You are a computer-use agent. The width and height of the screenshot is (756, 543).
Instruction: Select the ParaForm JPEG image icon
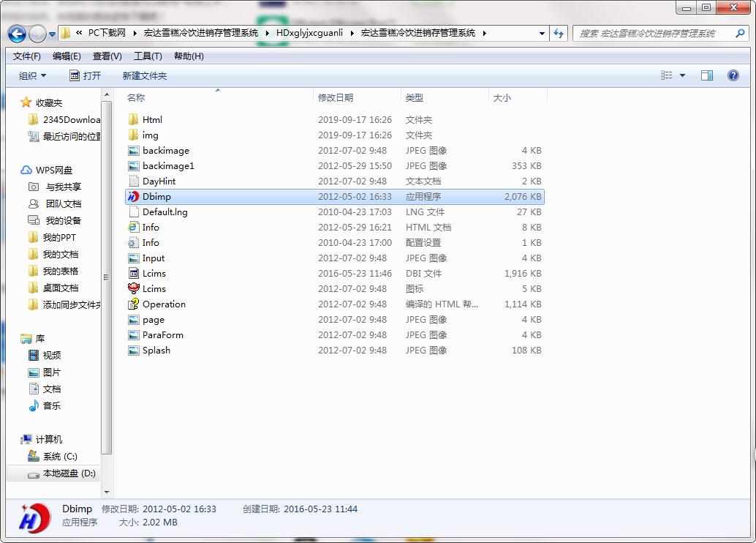coord(134,335)
